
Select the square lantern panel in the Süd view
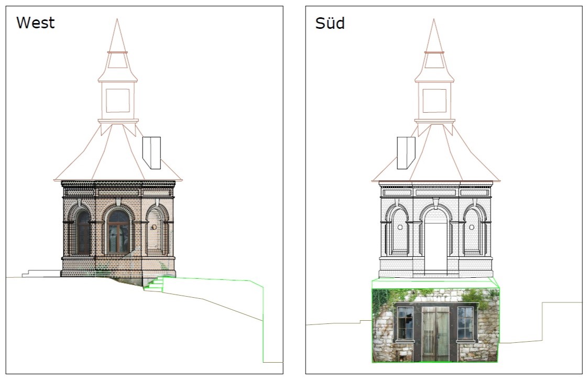point(434,100)
